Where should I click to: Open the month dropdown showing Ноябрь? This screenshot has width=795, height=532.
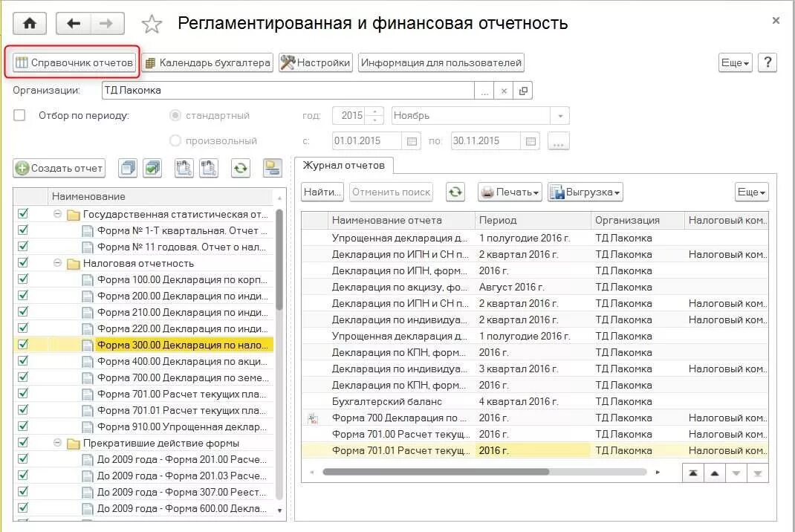[x=559, y=116]
